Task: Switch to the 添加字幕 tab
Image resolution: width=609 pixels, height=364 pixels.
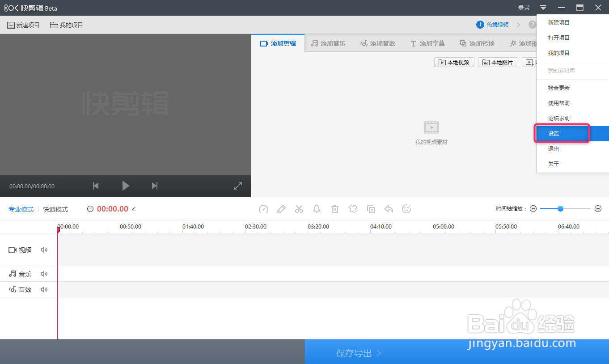Action: tap(427, 43)
